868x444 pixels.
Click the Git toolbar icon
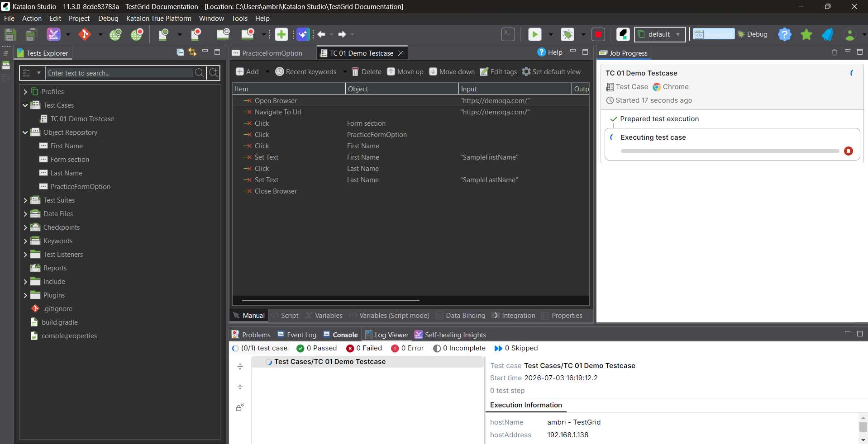click(85, 34)
